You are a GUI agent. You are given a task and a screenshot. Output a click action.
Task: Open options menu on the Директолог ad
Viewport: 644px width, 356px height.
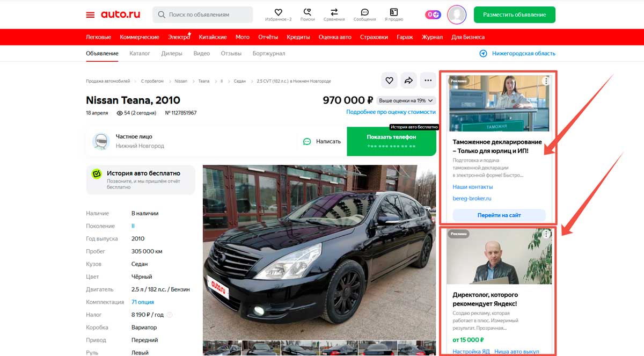pos(546,234)
